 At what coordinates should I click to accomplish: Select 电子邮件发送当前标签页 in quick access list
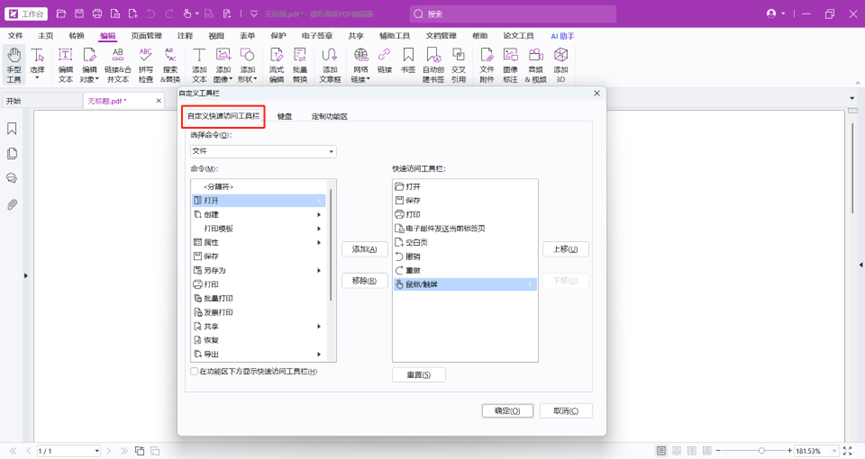[x=445, y=228]
